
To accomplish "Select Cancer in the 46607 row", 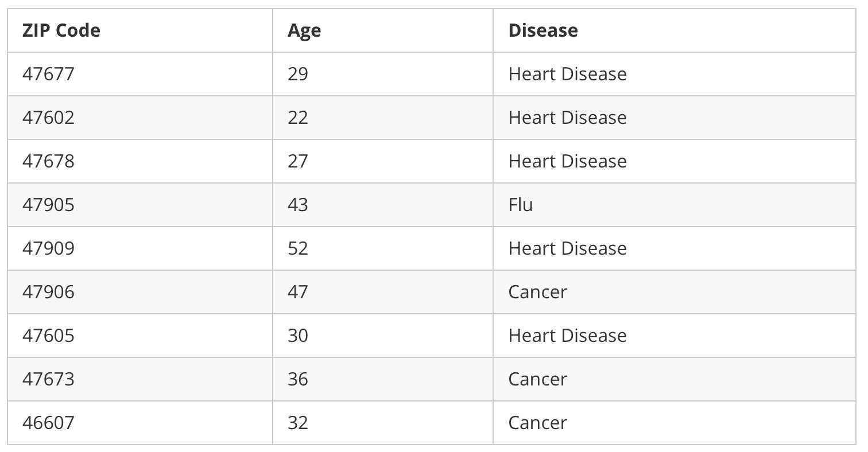I will pos(537,423).
